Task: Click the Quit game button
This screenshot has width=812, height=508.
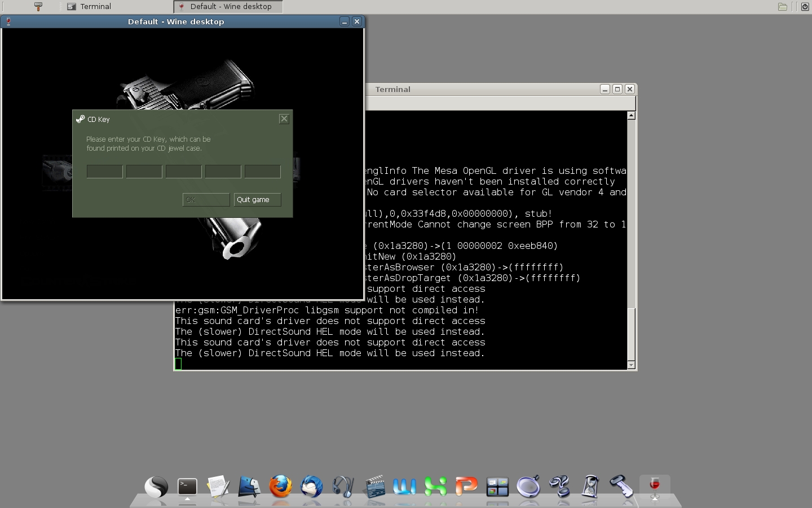Action: [x=257, y=200]
